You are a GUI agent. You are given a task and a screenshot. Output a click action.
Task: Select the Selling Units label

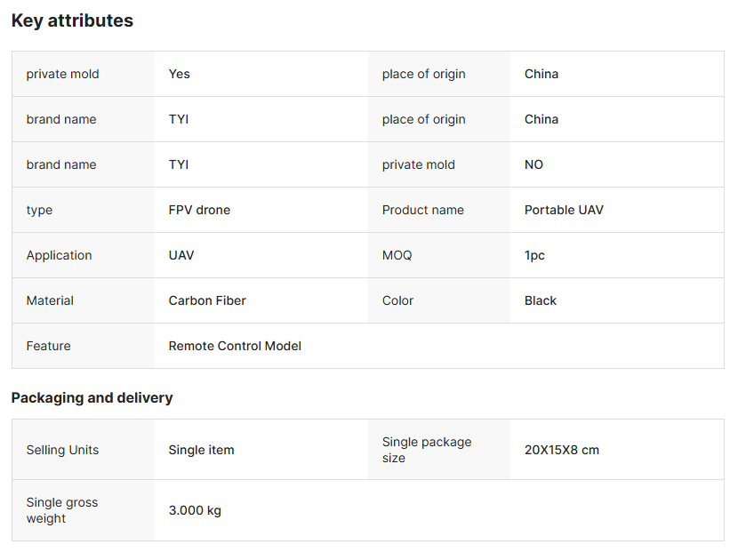click(63, 450)
